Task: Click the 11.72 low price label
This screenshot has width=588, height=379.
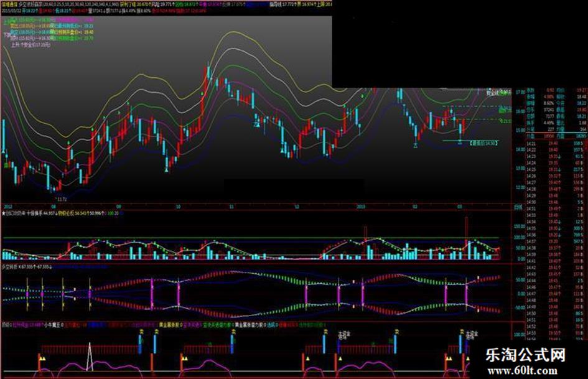Action: coord(62,199)
